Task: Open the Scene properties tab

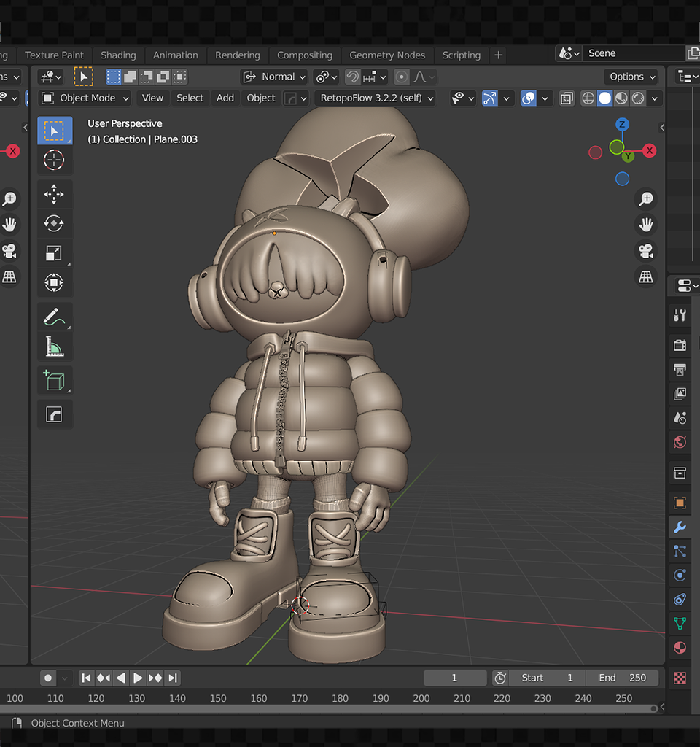Action: [680, 418]
